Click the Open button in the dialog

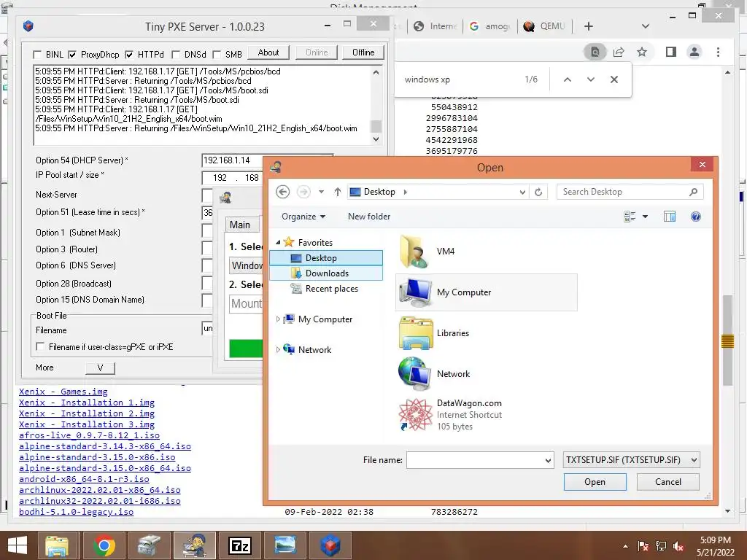pos(595,482)
